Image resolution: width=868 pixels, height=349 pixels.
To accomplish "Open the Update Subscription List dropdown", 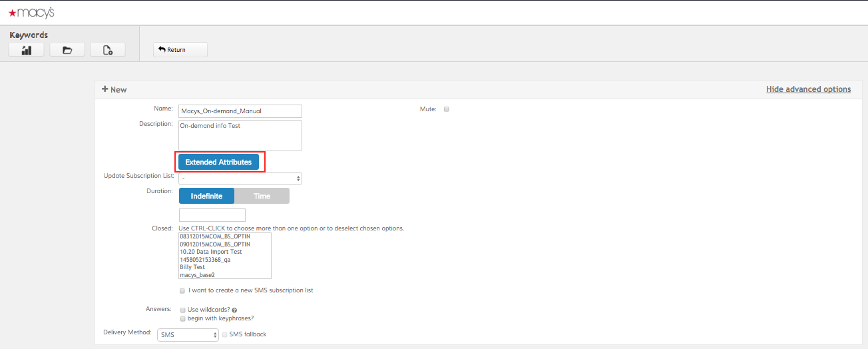I will pos(240,178).
